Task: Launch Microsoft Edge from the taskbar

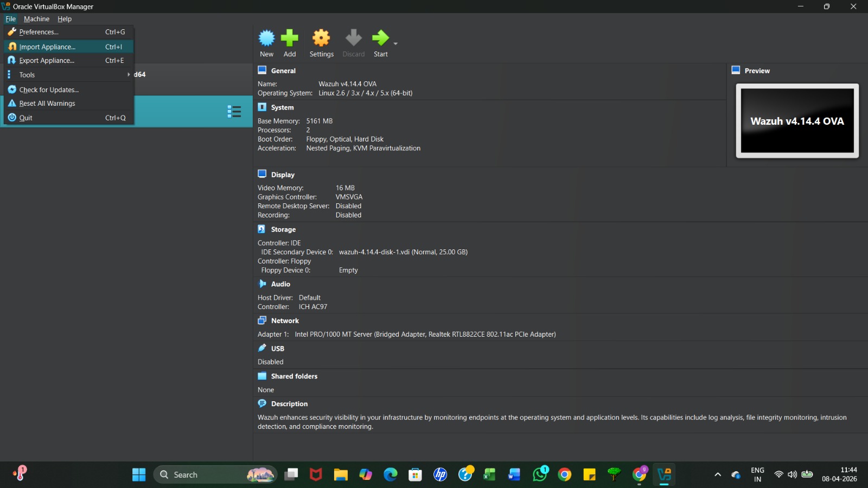Action: click(x=391, y=475)
